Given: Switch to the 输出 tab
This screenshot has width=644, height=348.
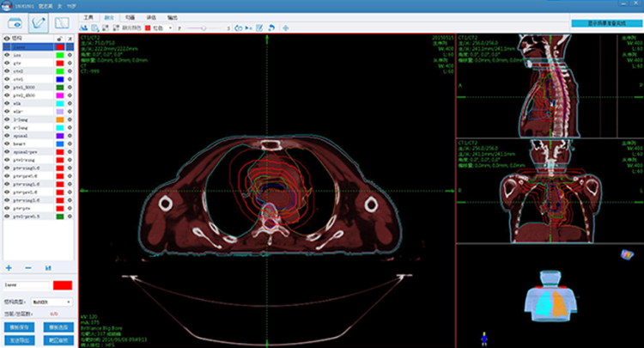Looking at the screenshot, I should pos(173,16).
